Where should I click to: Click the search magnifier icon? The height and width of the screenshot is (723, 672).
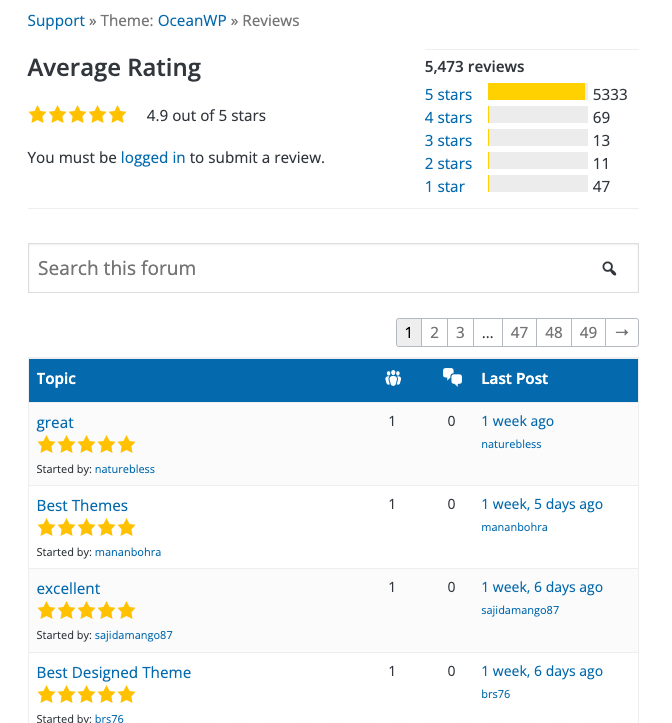tap(609, 268)
